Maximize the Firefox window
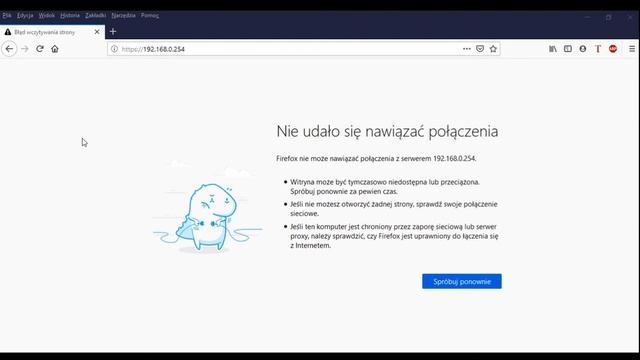 click(x=609, y=17)
